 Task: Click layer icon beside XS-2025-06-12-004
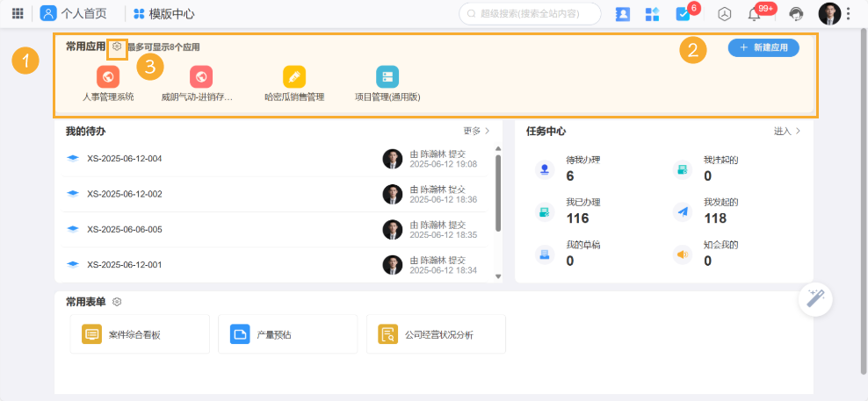click(73, 159)
